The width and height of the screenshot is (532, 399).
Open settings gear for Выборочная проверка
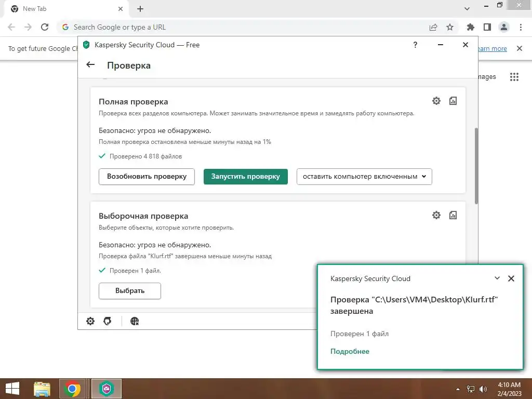tap(436, 215)
